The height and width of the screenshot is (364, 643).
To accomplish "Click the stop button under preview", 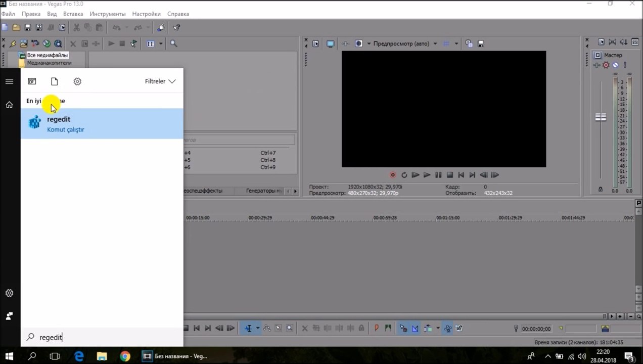I will pos(449,175).
